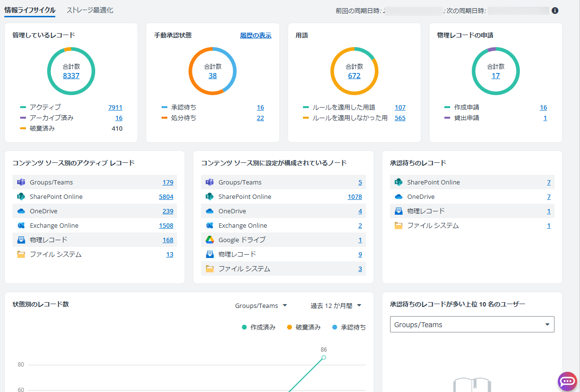
Task: Open the 17 physical record requests total
Action: (x=496, y=75)
